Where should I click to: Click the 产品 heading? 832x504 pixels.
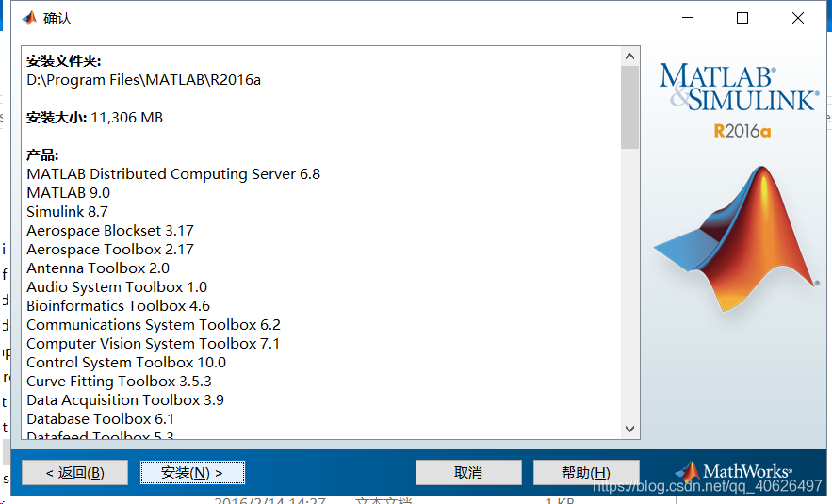(42, 155)
